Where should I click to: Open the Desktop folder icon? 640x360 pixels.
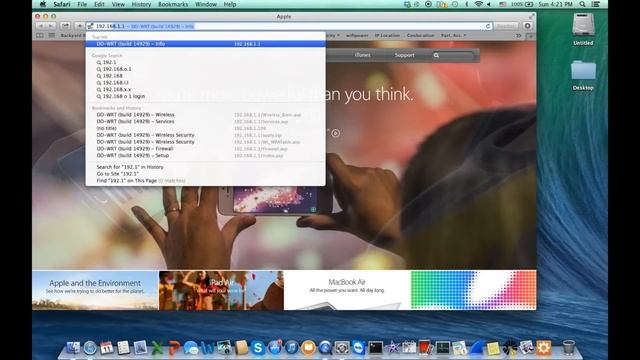point(583,75)
